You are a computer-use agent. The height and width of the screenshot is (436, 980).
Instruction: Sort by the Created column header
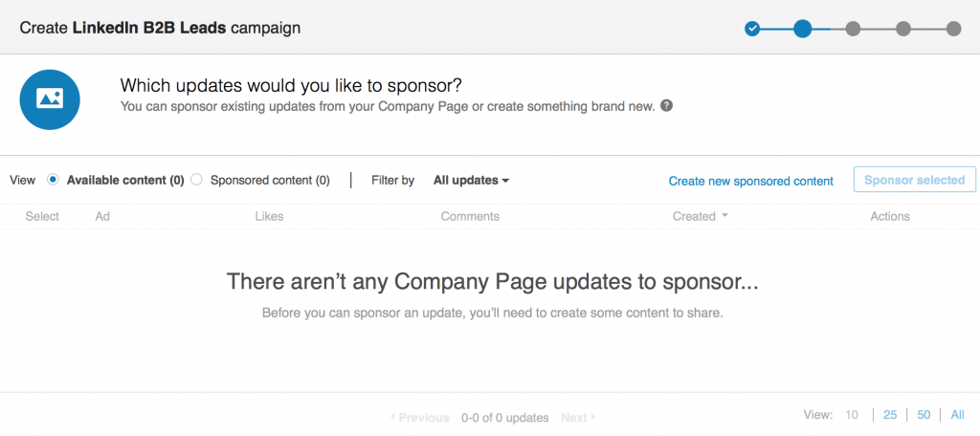[x=694, y=216]
